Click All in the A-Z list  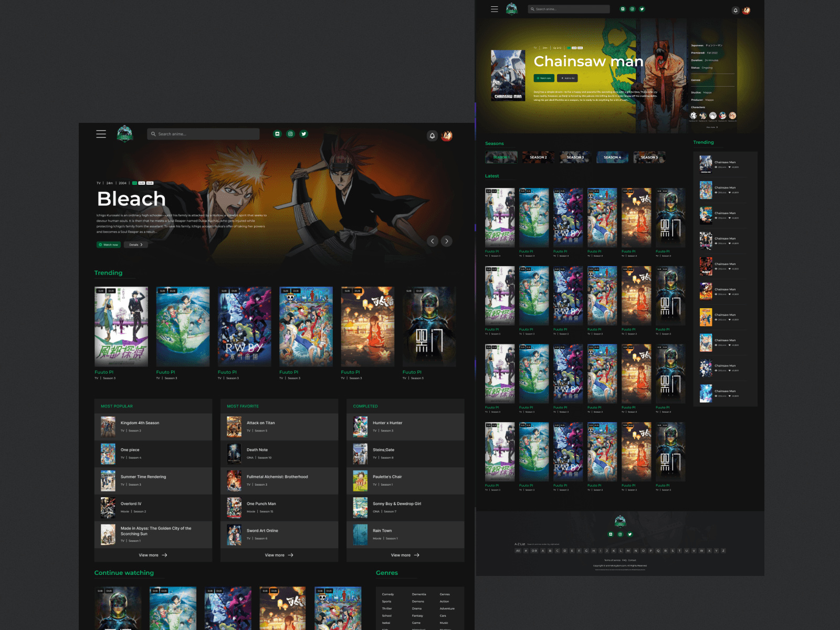coord(518,551)
